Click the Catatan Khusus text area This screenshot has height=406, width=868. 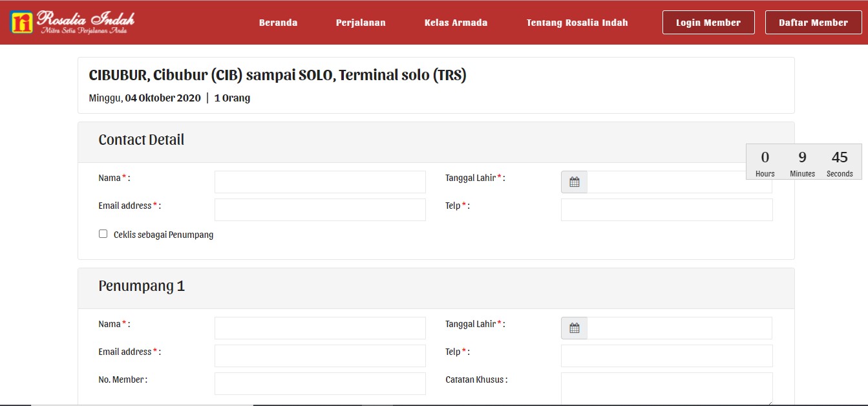pyautogui.click(x=666, y=389)
